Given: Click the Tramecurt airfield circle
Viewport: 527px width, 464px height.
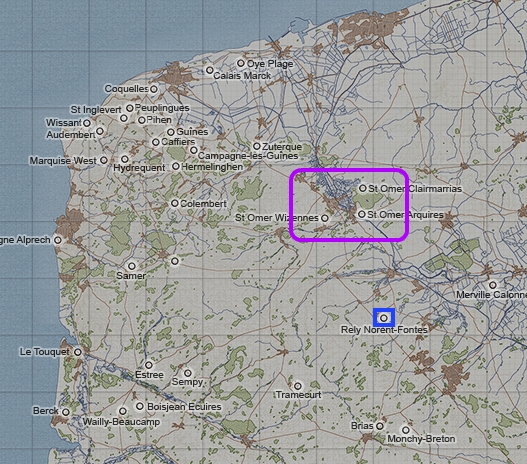Looking at the screenshot, I should [298, 385].
